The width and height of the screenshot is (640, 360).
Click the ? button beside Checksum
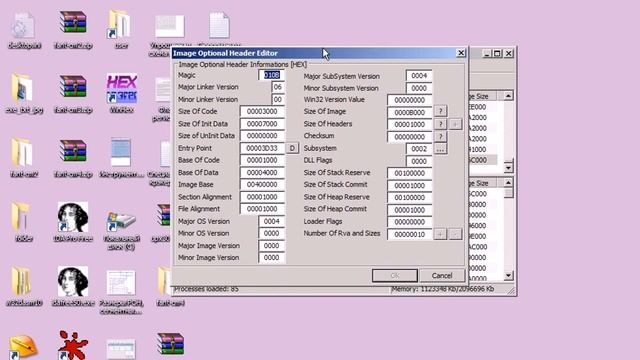[x=440, y=136]
